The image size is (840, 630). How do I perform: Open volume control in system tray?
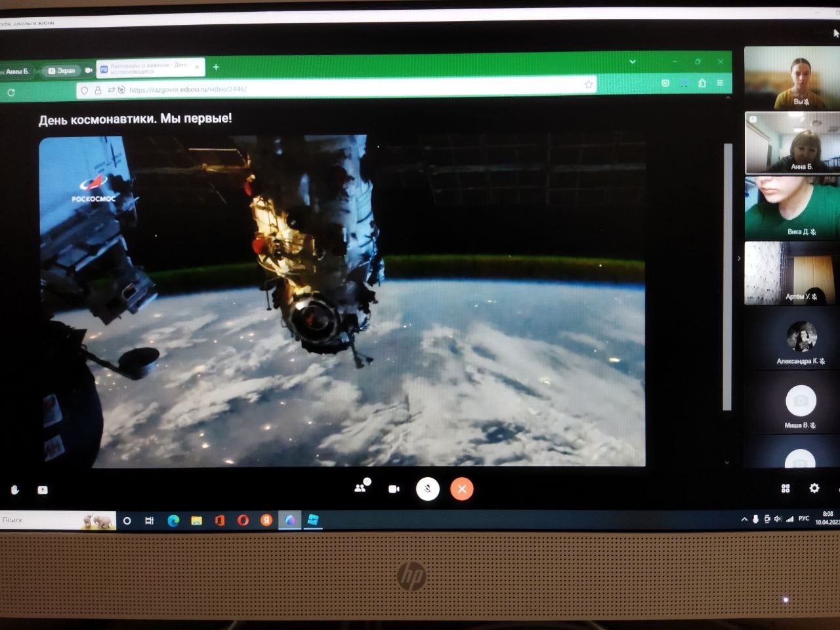click(x=778, y=519)
